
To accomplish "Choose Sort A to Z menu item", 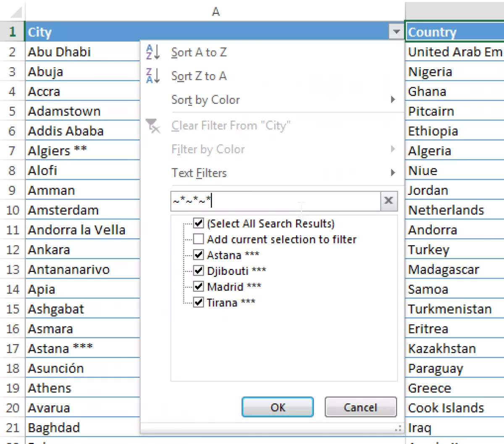I will tap(199, 52).
